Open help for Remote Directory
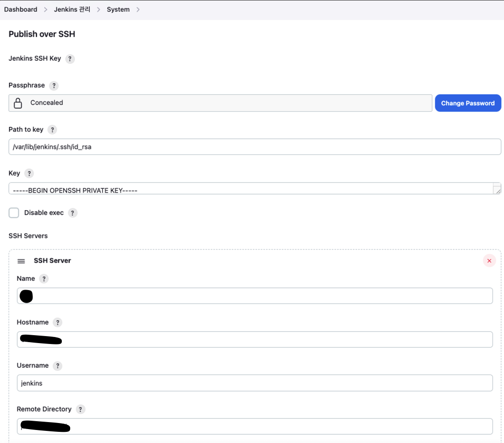Screen dimensions: 504x443 point(80,410)
